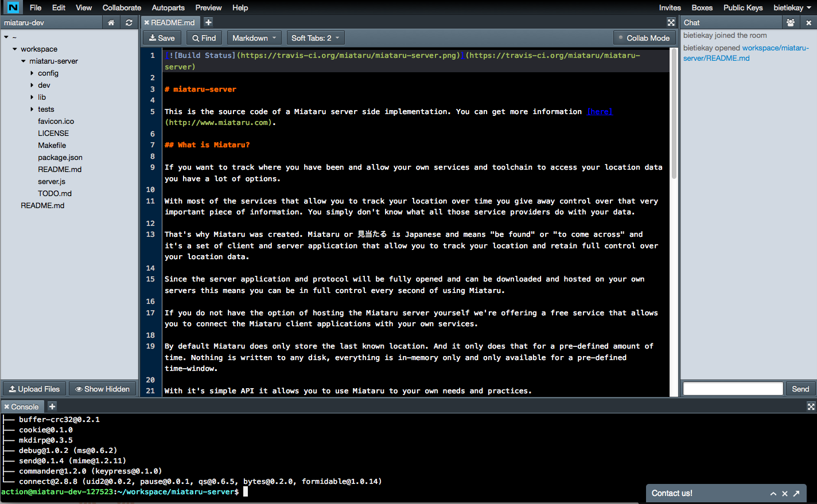Dismiss the Contact us widget
Viewport: 817px width, 504px height.
click(785, 494)
